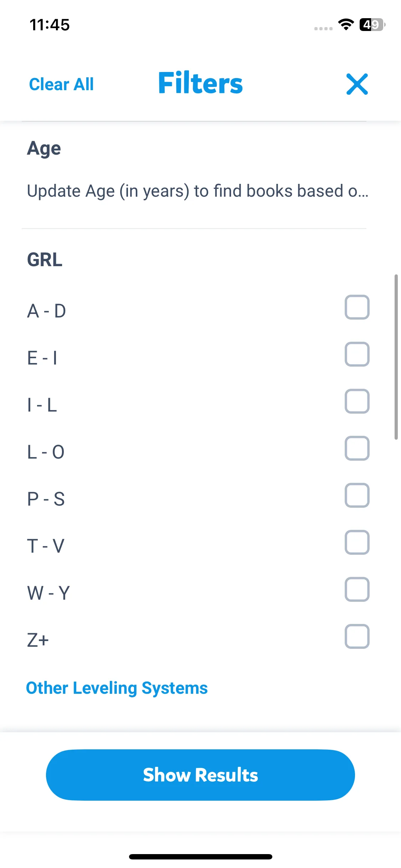Tap the Z+ label text
The width and height of the screenshot is (401, 868).
[x=38, y=640]
